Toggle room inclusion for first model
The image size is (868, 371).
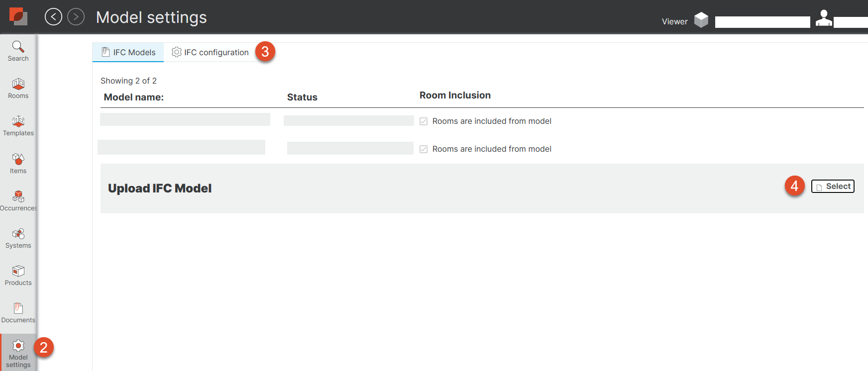[424, 121]
